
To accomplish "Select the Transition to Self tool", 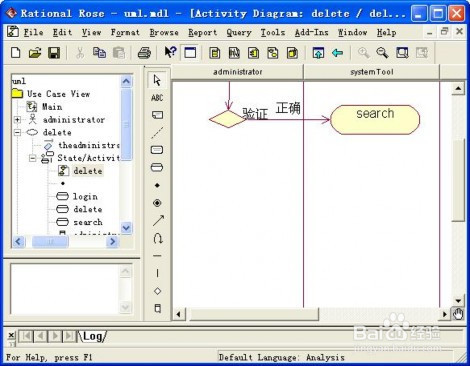I will [157, 238].
